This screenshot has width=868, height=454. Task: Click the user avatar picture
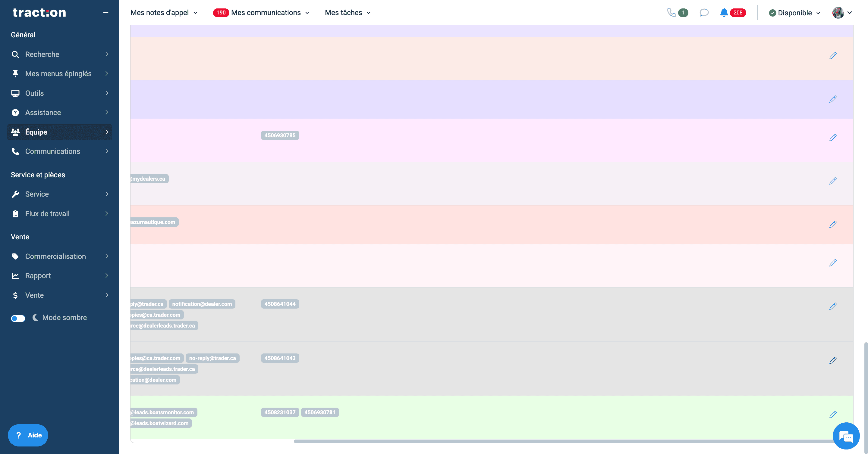pos(838,13)
